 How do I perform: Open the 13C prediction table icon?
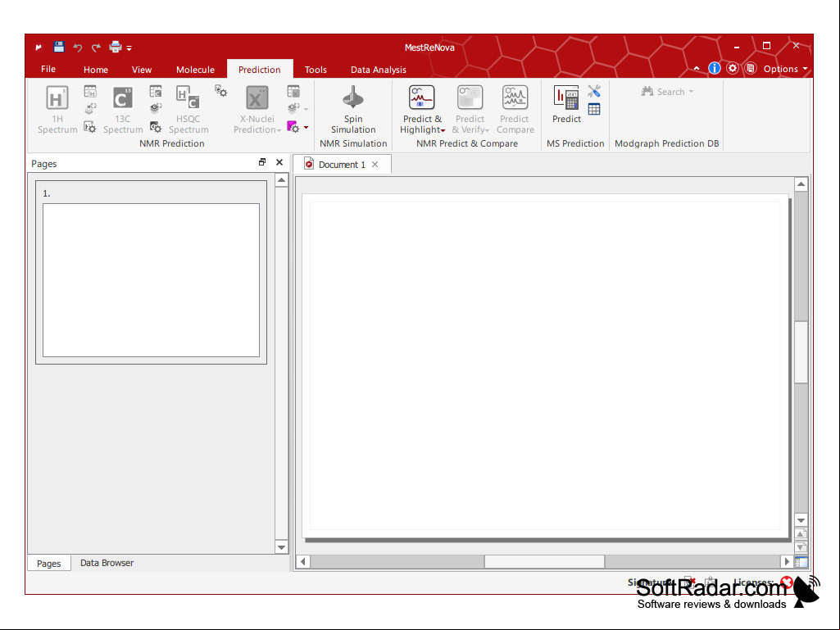(x=156, y=92)
